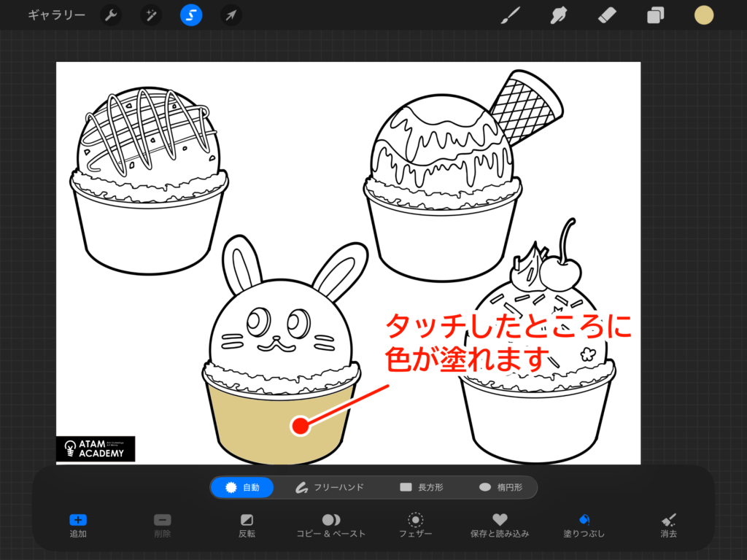The width and height of the screenshot is (747, 560).
Task: Tap コピー & ペースト button
Action: click(331, 525)
